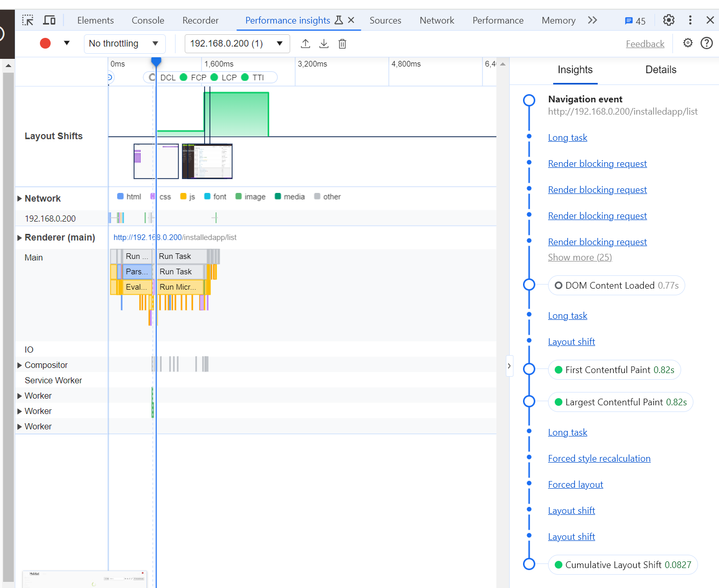Click the inspect element selector icon
Screen dimensions: 719x588
[28, 20]
